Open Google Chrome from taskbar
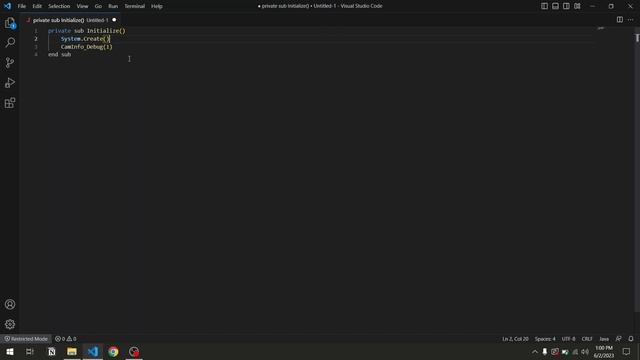640x360 pixels. point(113,351)
